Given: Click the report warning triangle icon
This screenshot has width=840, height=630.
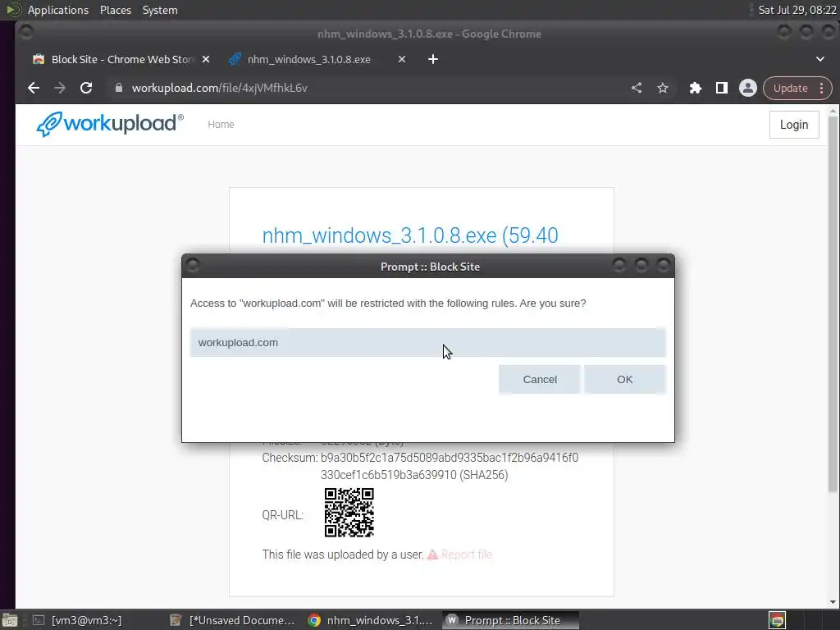Looking at the screenshot, I should pyautogui.click(x=432, y=555).
